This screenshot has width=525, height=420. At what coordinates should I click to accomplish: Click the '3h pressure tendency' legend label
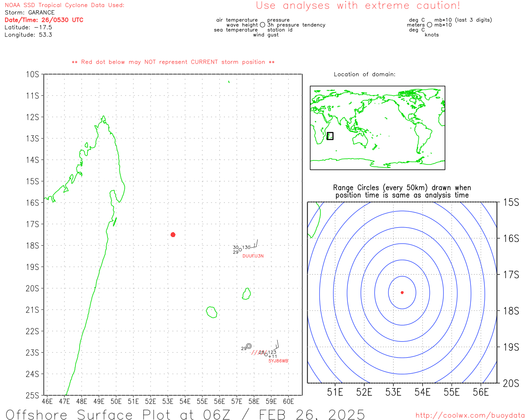click(x=296, y=25)
